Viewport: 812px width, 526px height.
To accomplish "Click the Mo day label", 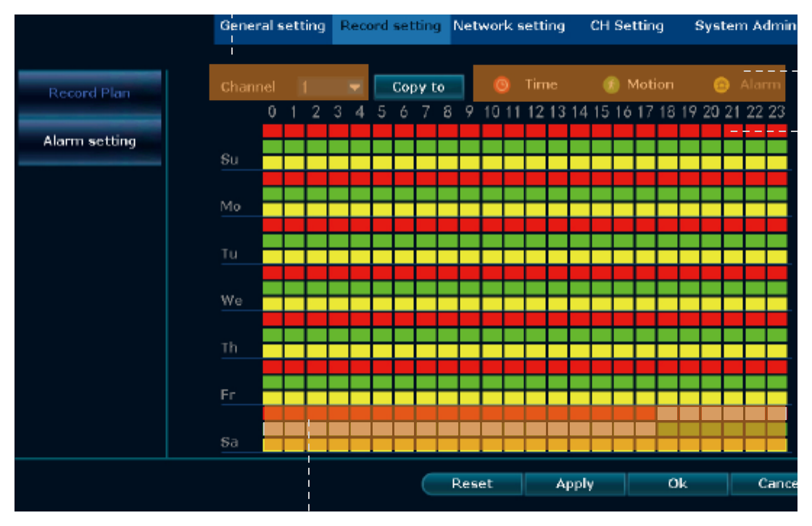I will [x=231, y=206].
